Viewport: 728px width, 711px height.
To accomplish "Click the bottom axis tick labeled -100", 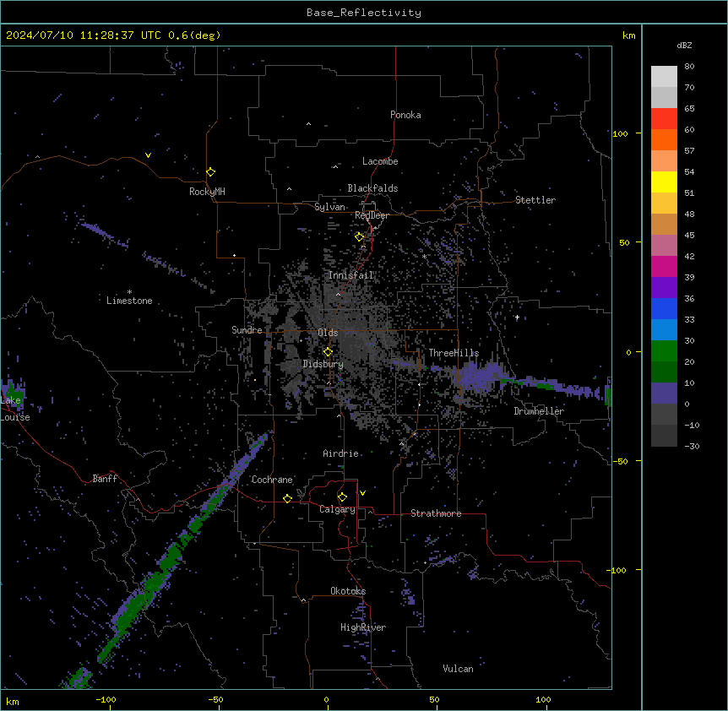I will tap(106, 699).
